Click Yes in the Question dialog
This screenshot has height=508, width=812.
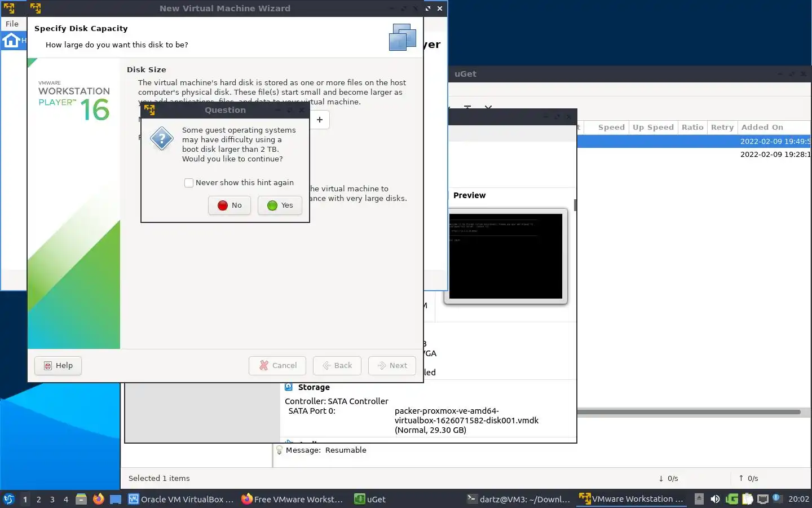tap(280, 205)
